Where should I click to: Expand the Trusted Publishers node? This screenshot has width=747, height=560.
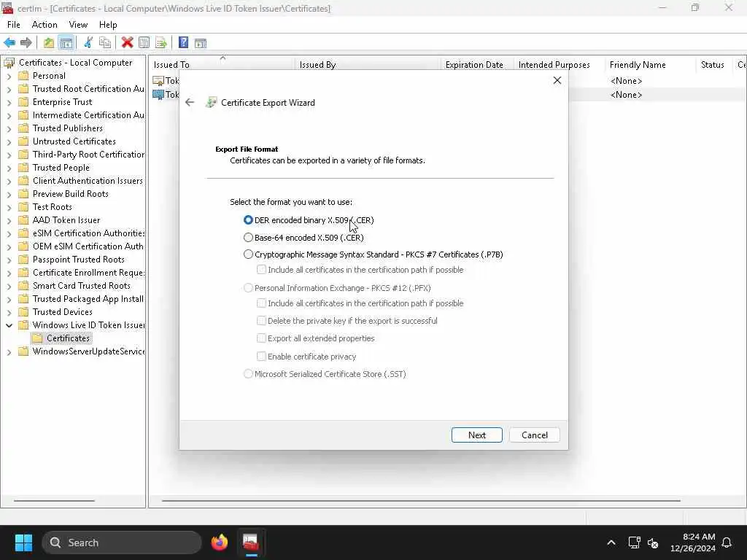point(9,128)
